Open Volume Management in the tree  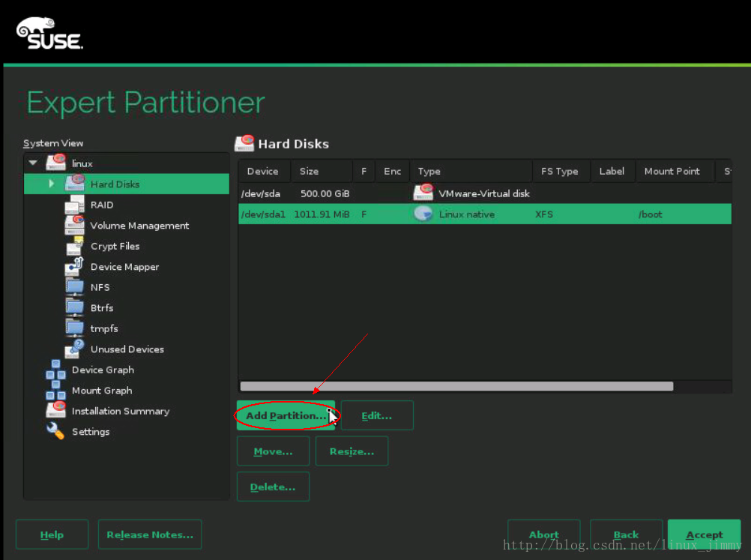(x=139, y=226)
